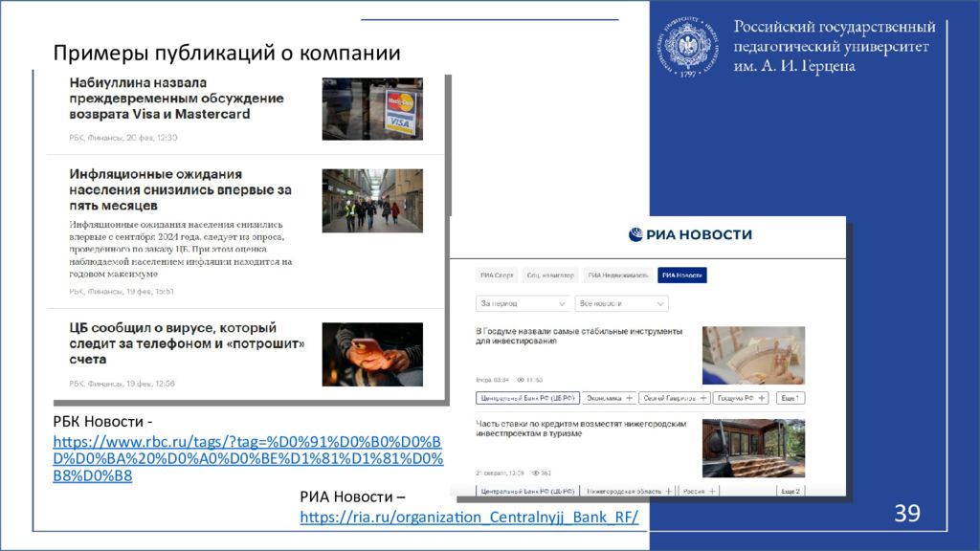Click 'РБК, Финансы, 20 фев, 12:30' dateline

point(123,138)
